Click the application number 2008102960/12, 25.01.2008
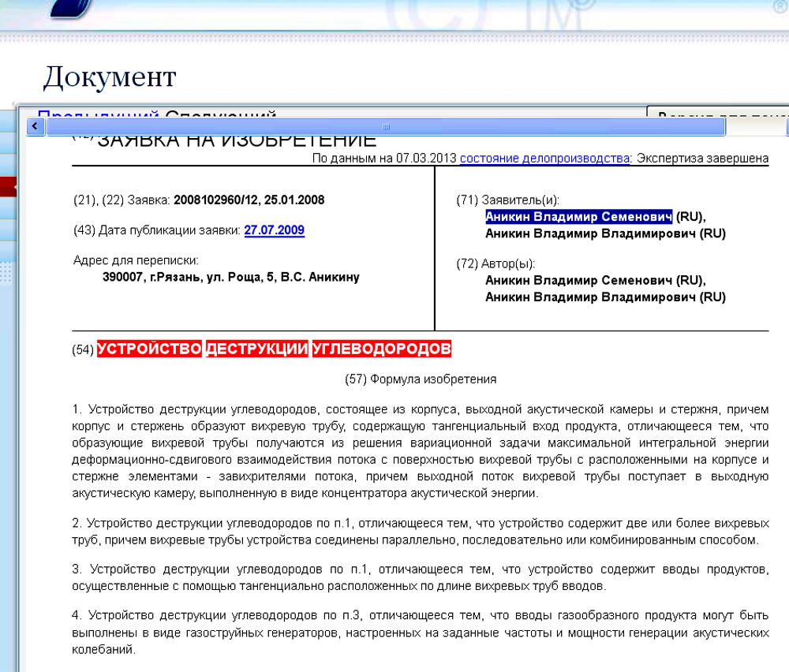The image size is (789, 672). click(249, 200)
